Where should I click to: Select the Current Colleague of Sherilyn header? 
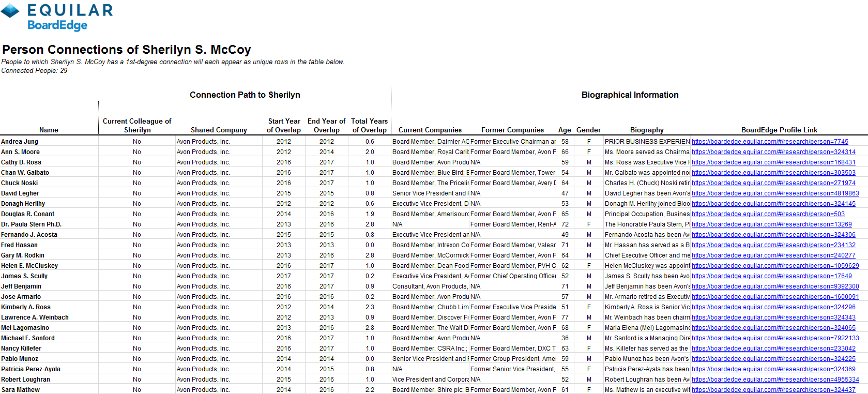(137, 126)
